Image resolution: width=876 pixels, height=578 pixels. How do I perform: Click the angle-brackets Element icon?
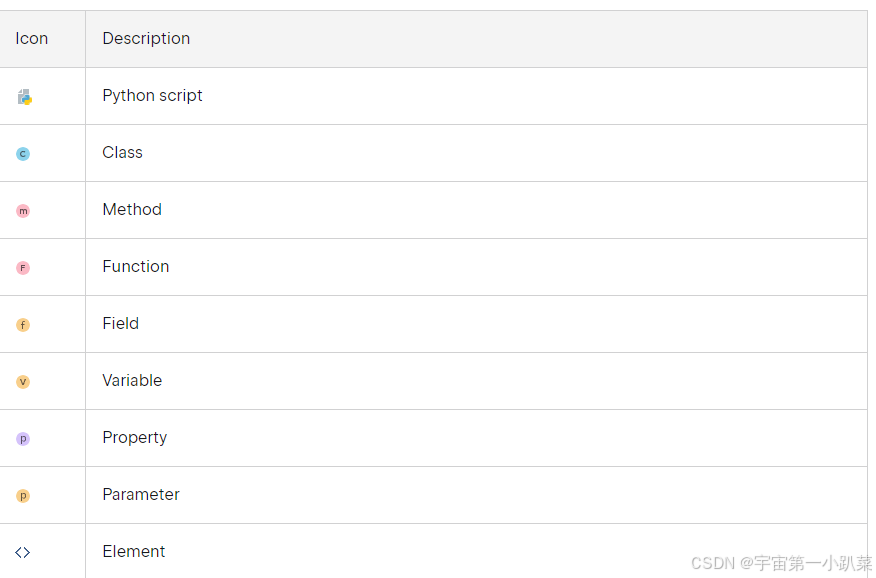22,552
